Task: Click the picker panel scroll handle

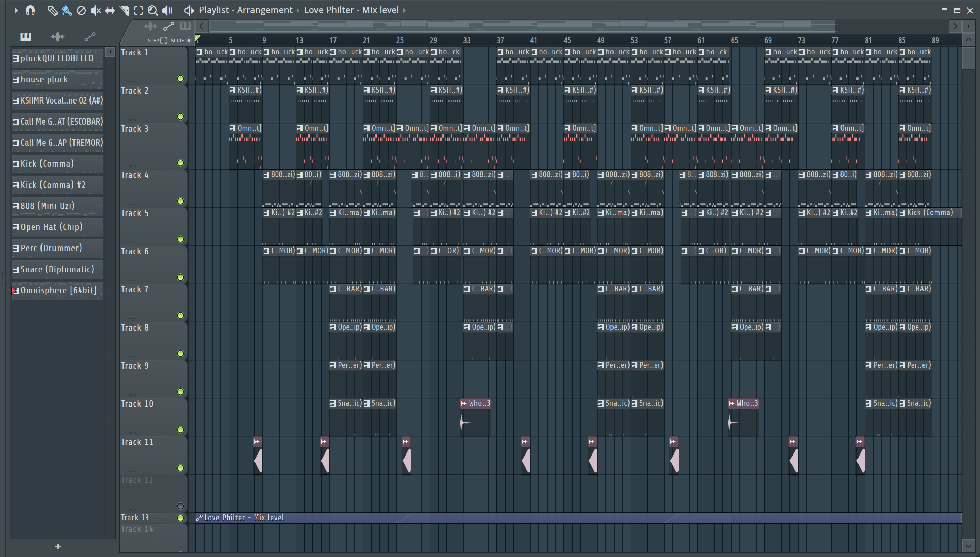Action: (110, 52)
